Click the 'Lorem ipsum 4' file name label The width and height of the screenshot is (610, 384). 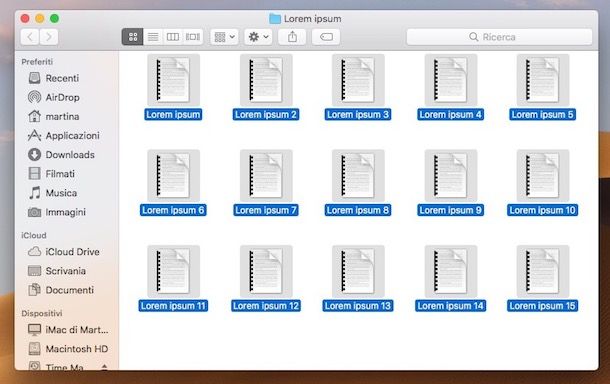coord(450,114)
